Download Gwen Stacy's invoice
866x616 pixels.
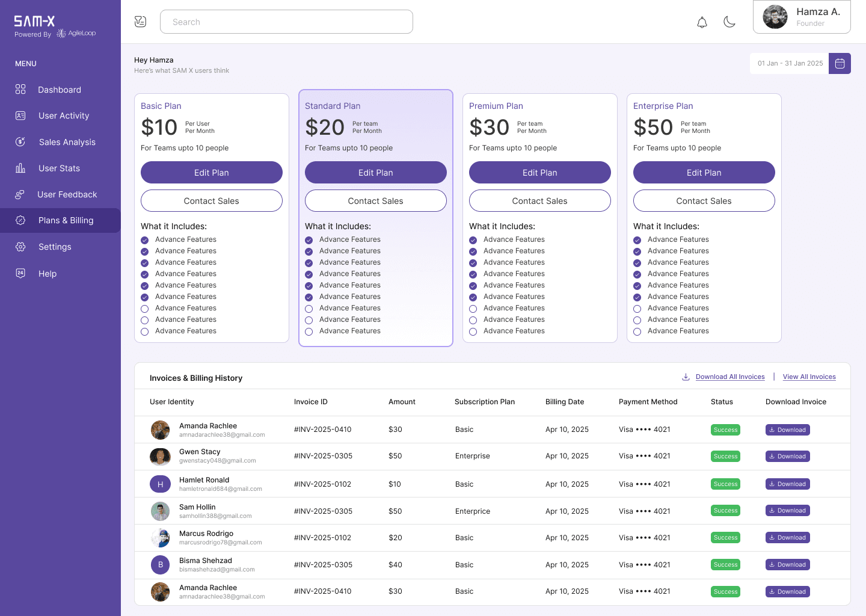[x=788, y=456]
